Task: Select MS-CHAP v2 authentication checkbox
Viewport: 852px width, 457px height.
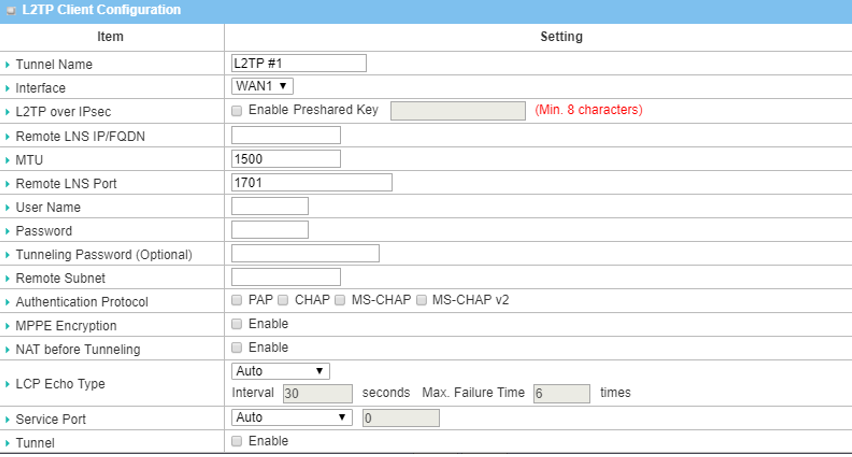Action: 421,300
